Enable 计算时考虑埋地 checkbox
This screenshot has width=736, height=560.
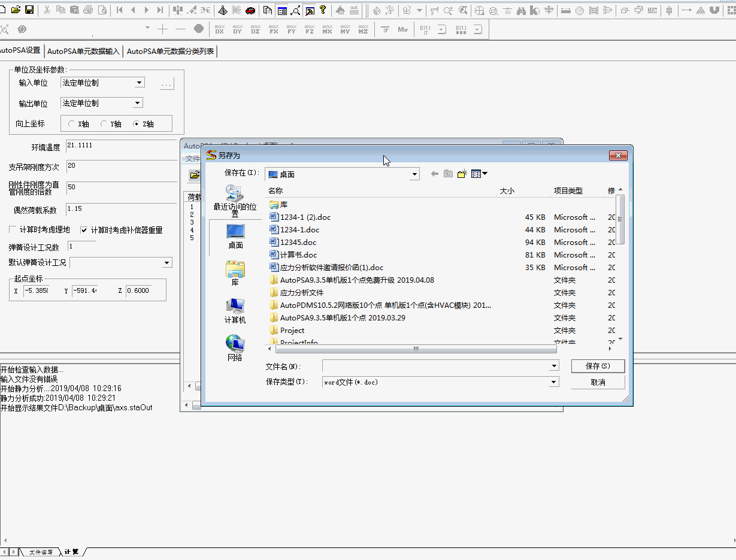pos(13,229)
